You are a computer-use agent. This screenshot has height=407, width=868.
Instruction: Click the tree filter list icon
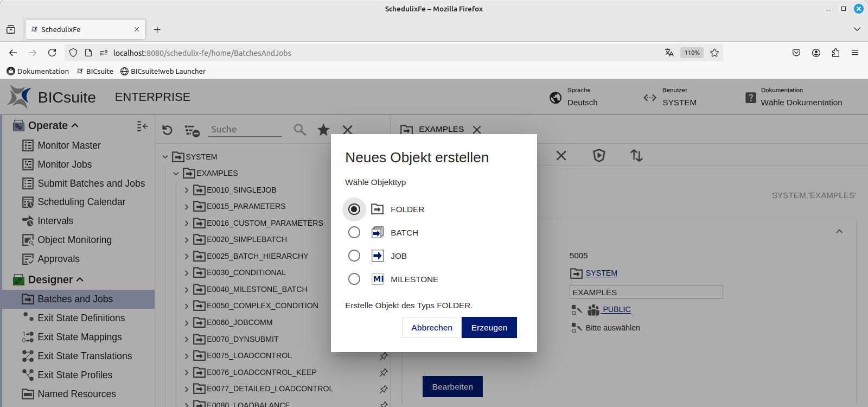192,130
